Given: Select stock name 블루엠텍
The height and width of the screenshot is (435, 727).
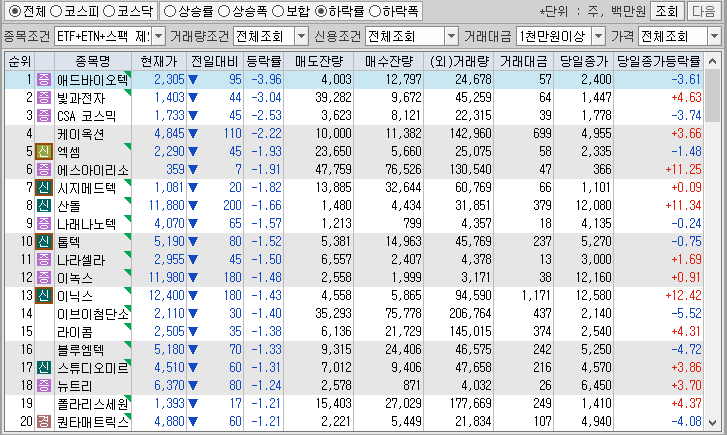Looking at the screenshot, I should click(x=80, y=350).
